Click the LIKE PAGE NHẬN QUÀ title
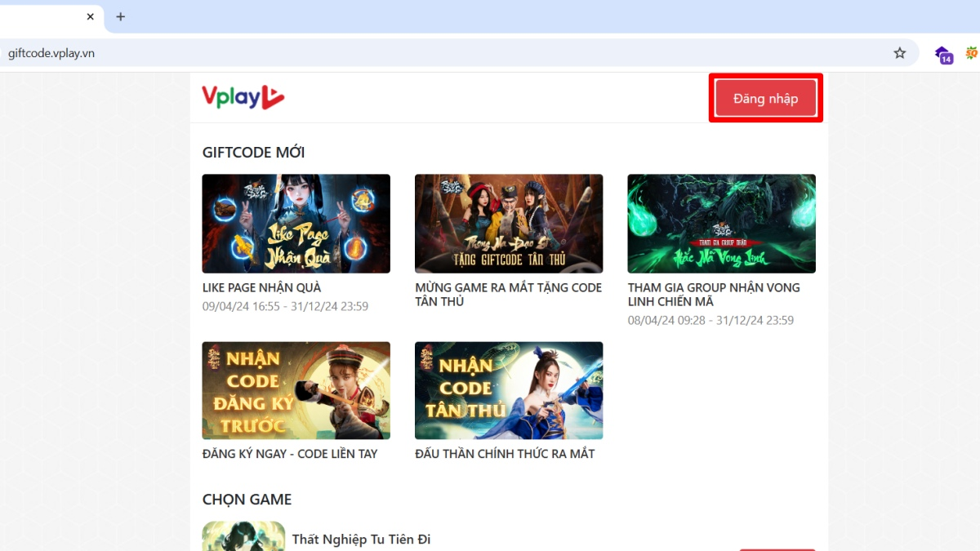The image size is (980, 551). tap(261, 287)
